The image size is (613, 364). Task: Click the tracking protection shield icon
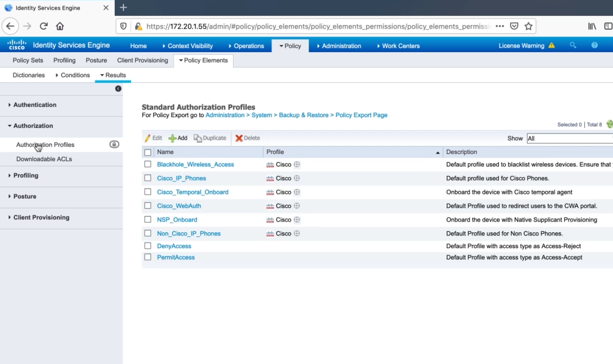[123, 26]
